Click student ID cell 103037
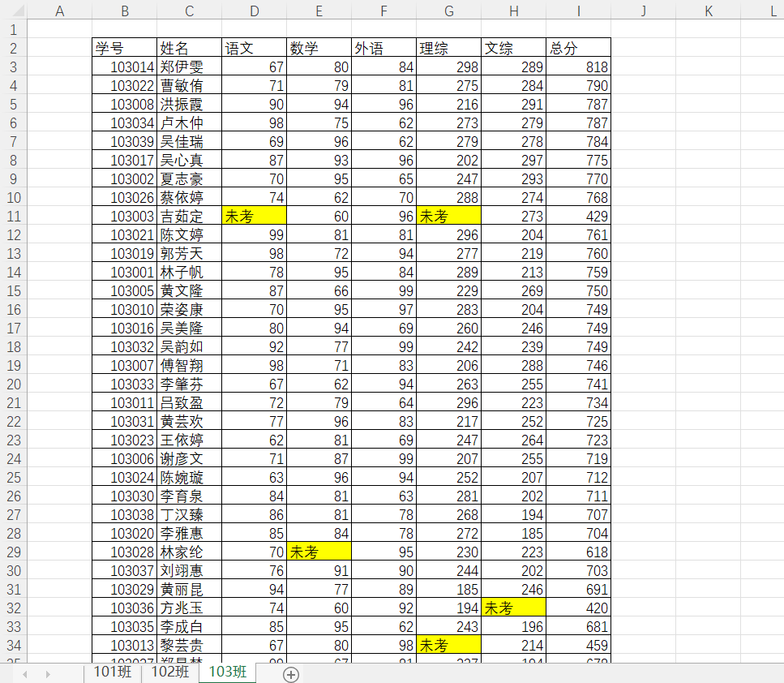Image resolution: width=784 pixels, height=683 pixels. pyautogui.click(x=125, y=570)
